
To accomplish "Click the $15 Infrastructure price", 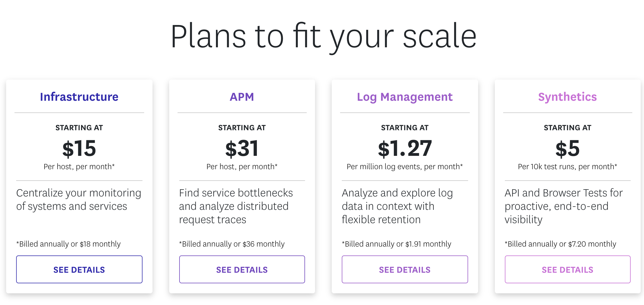I will pos(79,148).
